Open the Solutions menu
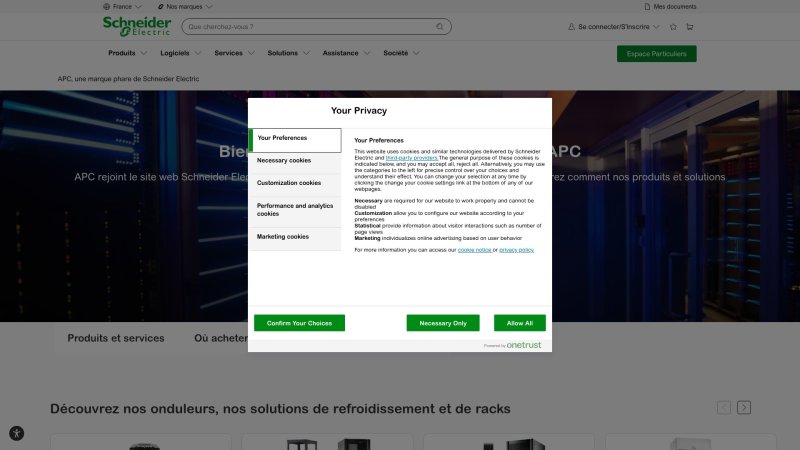Image resolution: width=800 pixels, height=450 pixels. click(288, 53)
